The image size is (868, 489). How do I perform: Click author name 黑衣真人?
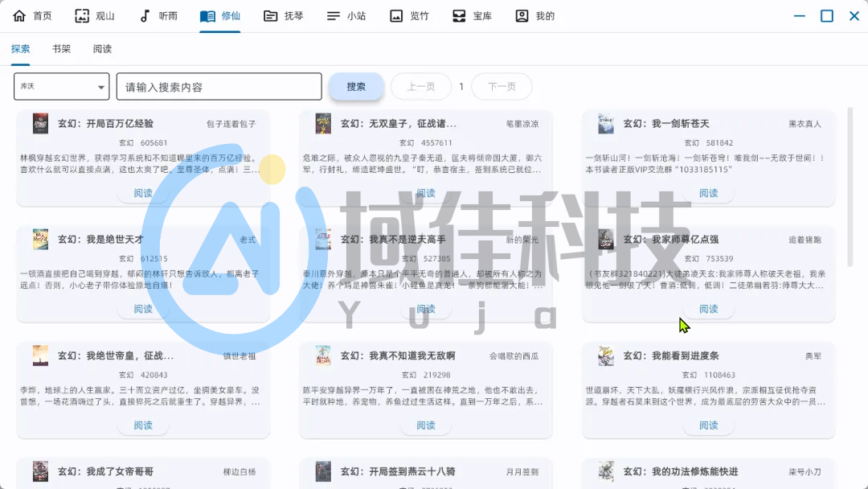(x=805, y=124)
